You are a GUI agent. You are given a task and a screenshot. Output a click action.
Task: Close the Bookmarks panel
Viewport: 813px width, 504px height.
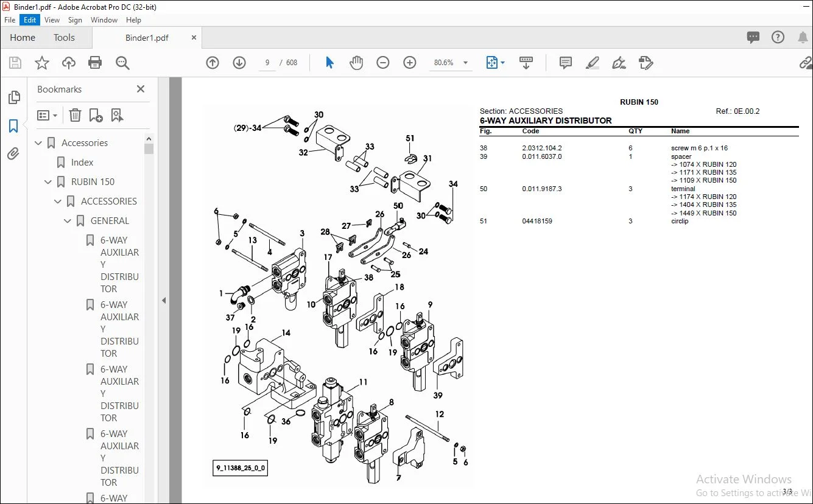tap(141, 89)
